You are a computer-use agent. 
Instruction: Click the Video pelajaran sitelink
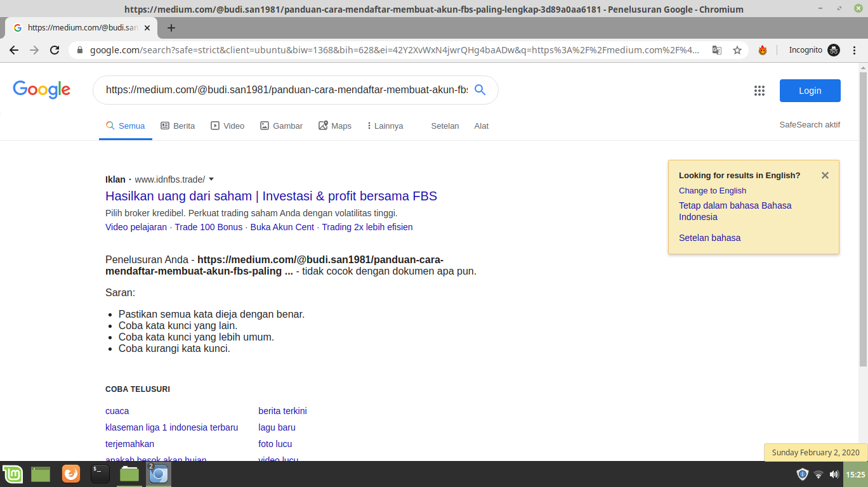pos(136,227)
